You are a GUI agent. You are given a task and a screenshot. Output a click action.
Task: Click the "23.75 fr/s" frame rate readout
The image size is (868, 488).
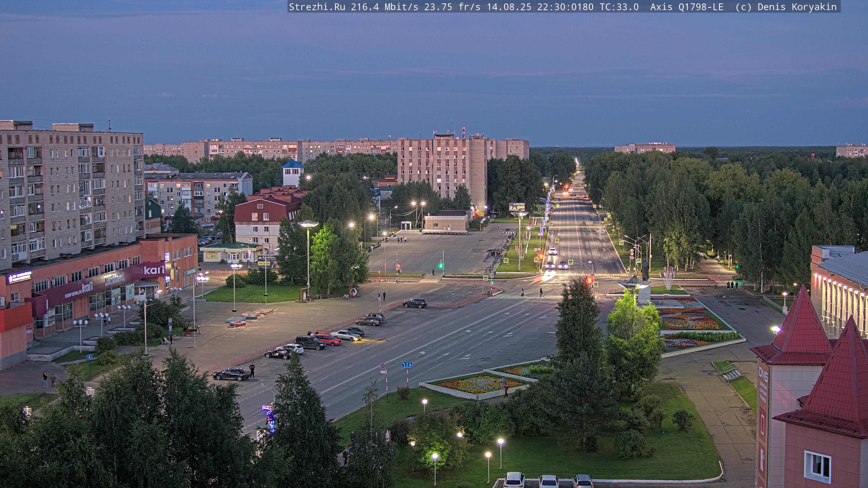click(x=452, y=7)
